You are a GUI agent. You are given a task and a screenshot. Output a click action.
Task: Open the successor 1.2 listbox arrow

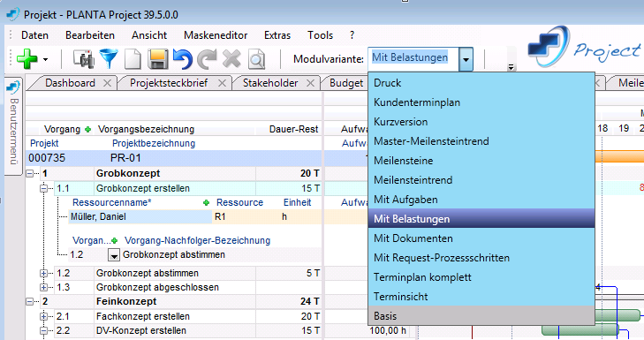click(x=114, y=255)
